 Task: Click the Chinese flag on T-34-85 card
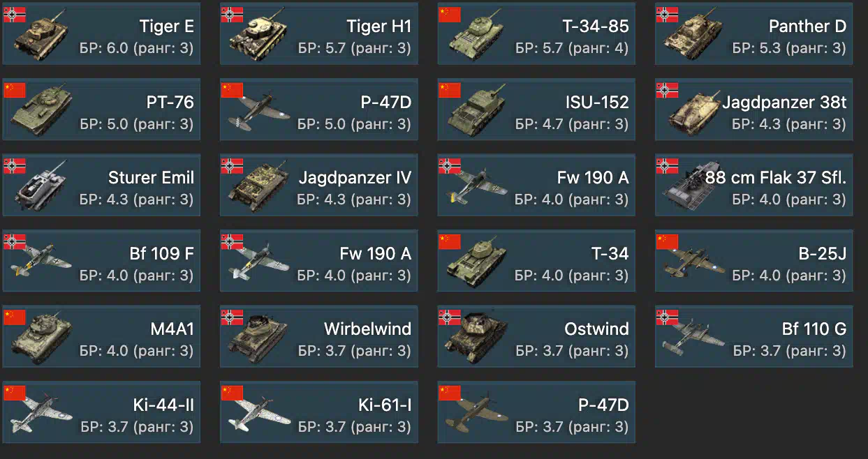point(449,13)
